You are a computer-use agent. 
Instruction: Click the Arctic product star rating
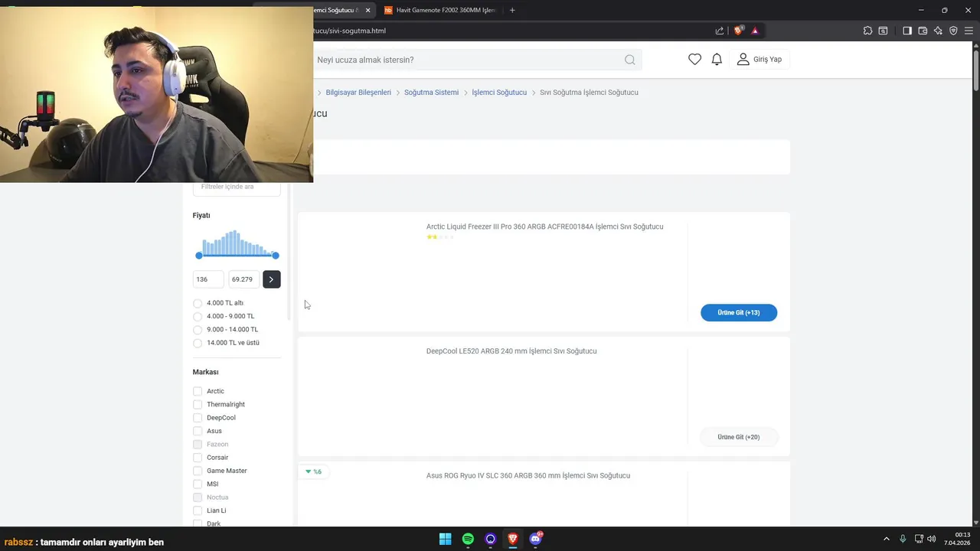click(x=440, y=237)
